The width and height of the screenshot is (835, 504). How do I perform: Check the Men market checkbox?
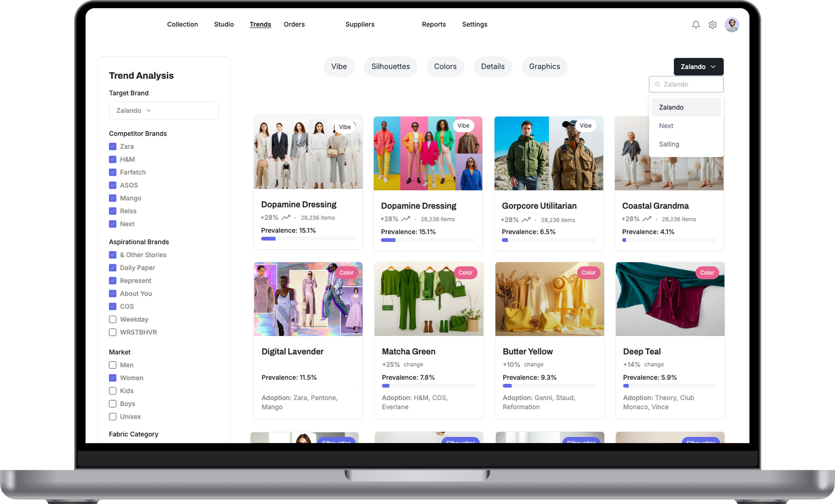tap(113, 365)
